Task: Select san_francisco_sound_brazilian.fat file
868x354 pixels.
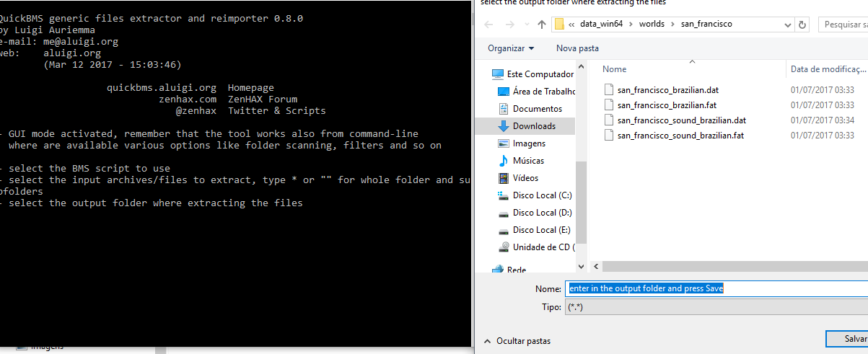Action: pyautogui.click(x=680, y=135)
